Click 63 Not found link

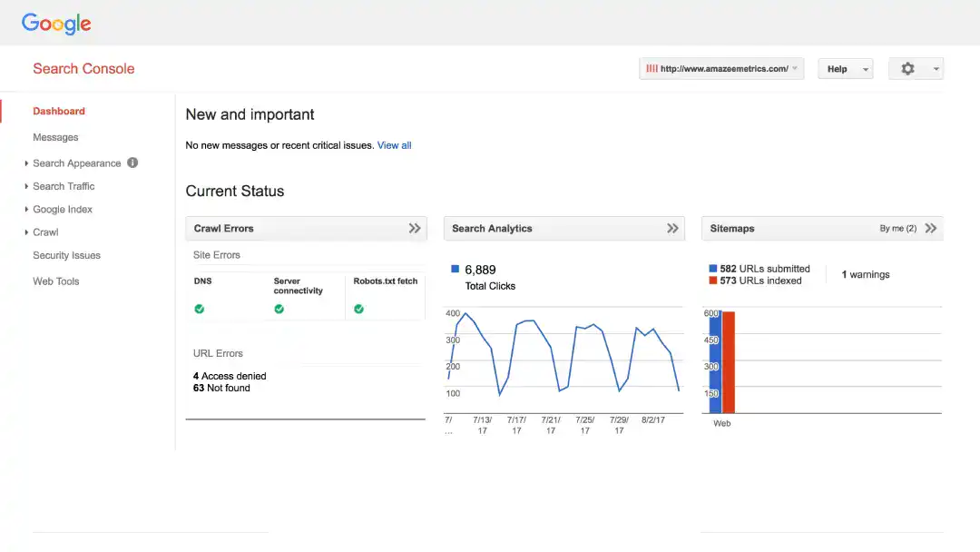(221, 388)
